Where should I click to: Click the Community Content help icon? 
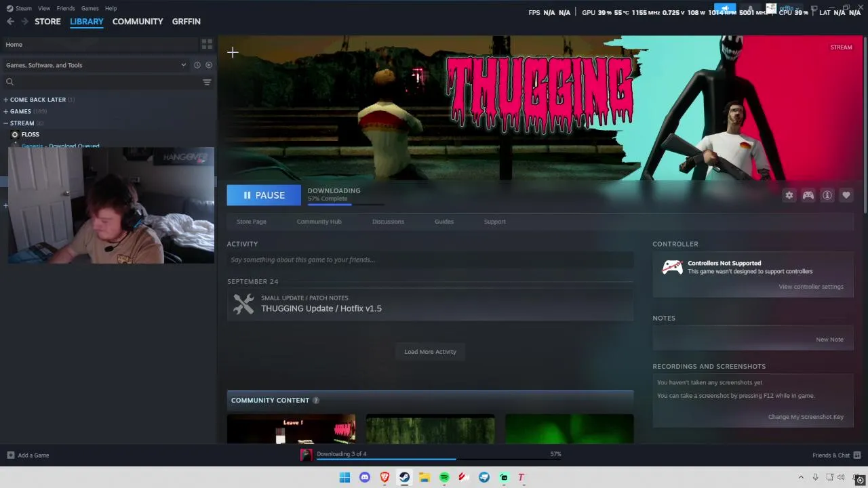tap(316, 401)
